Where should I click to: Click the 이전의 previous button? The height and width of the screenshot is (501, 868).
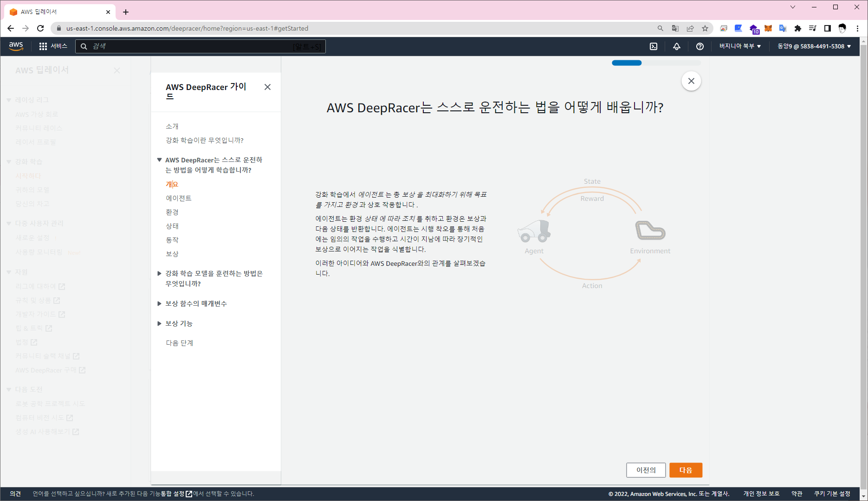[x=646, y=470]
